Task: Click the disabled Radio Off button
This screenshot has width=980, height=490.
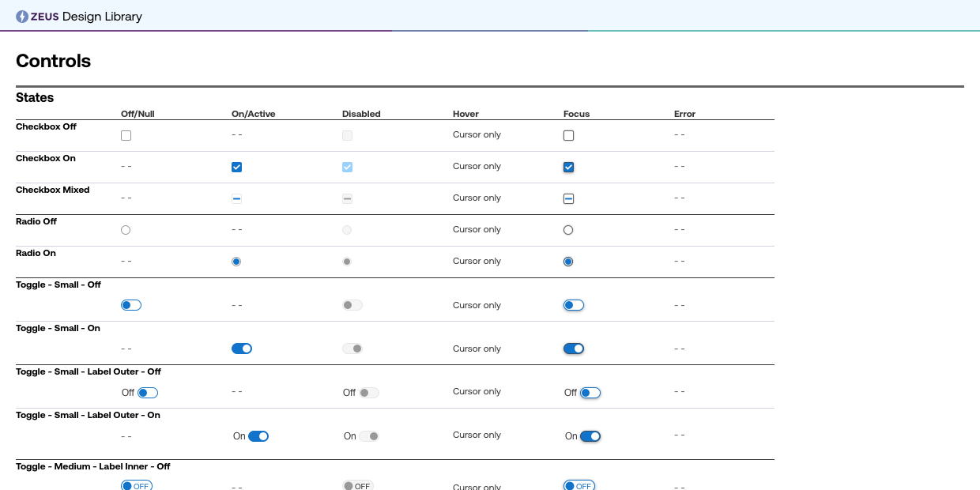Action: tap(347, 230)
